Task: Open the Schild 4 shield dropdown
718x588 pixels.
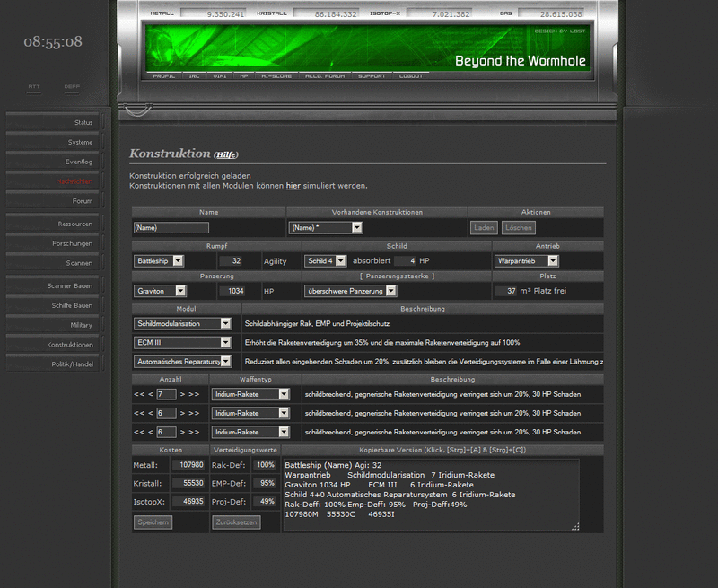Action: [x=327, y=260]
